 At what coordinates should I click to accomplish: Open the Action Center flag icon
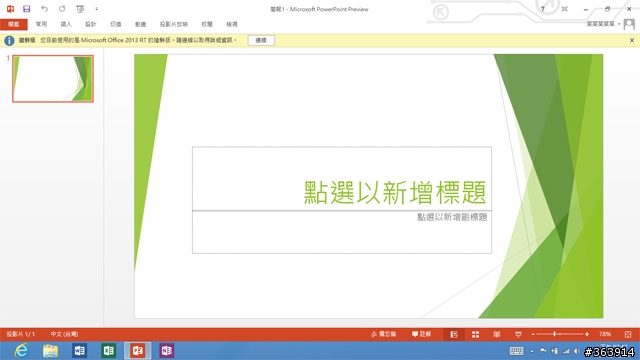click(x=543, y=351)
